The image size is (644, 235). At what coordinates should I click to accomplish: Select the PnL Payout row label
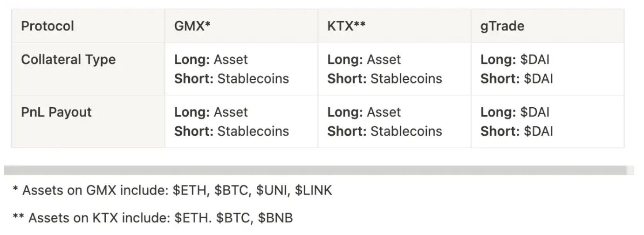coord(56,112)
